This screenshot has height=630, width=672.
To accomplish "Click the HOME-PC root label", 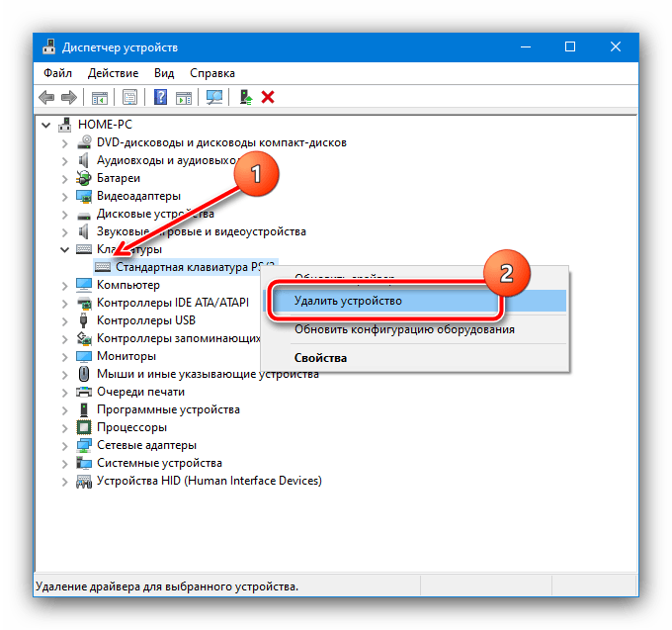I will point(105,125).
